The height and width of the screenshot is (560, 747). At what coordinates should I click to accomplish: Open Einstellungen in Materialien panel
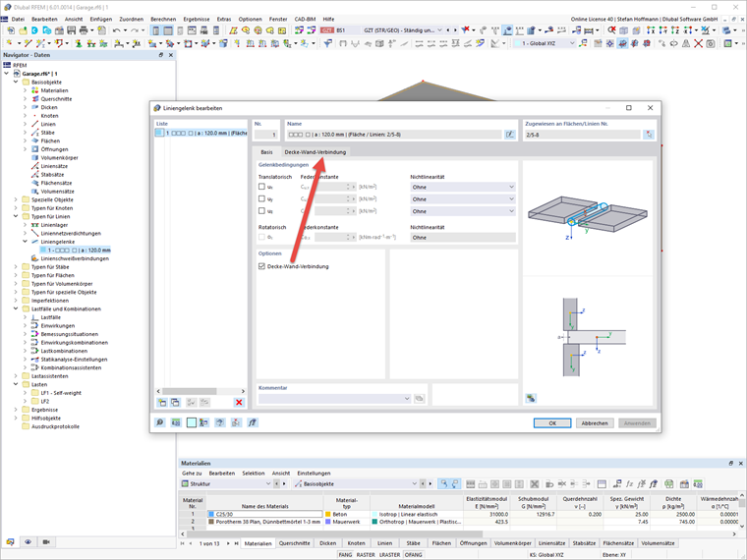click(x=314, y=474)
